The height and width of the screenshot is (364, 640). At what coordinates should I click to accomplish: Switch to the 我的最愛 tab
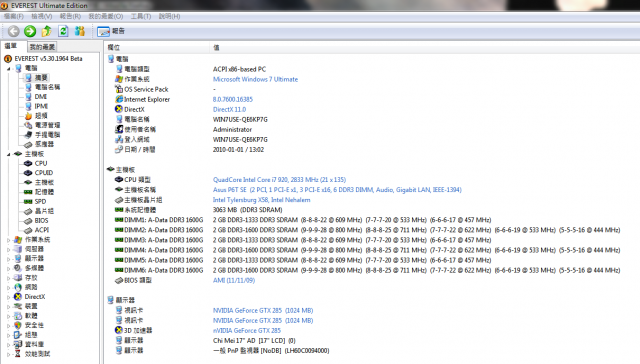(x=42, y=47)
